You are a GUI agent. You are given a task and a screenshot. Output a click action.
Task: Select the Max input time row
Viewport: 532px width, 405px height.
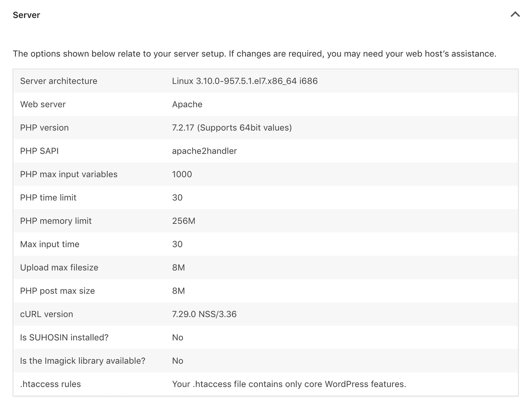click(49, 244)
